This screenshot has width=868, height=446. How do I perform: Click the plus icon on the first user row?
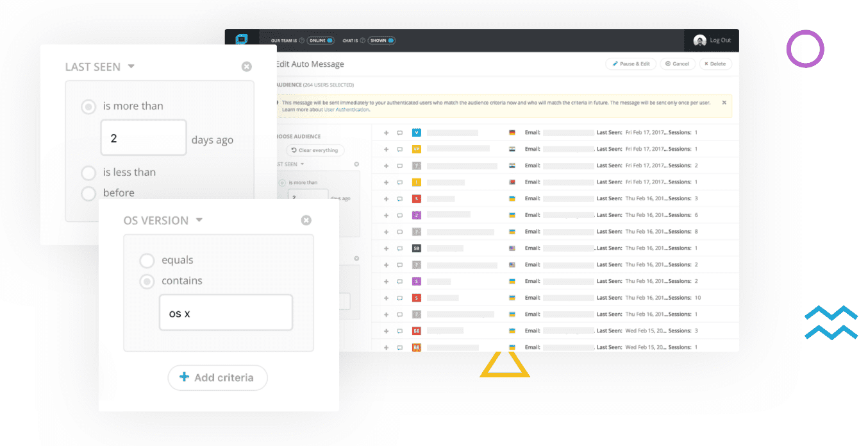(x=386, y=133)
